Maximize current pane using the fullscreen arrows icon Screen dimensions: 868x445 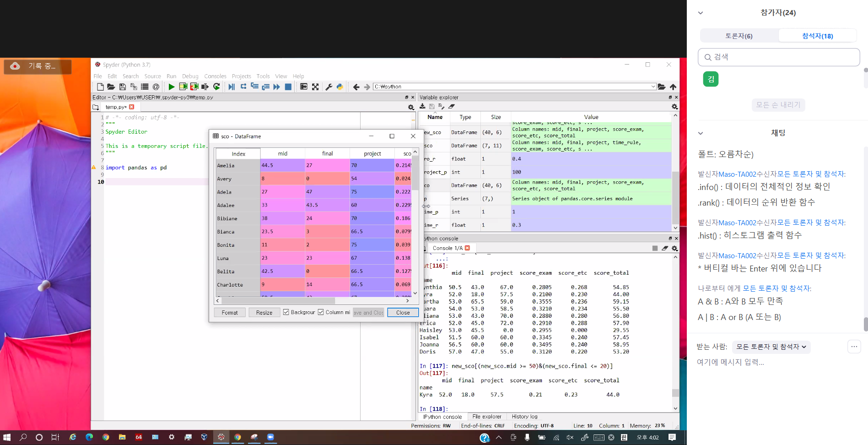click(x=315, y=87)
